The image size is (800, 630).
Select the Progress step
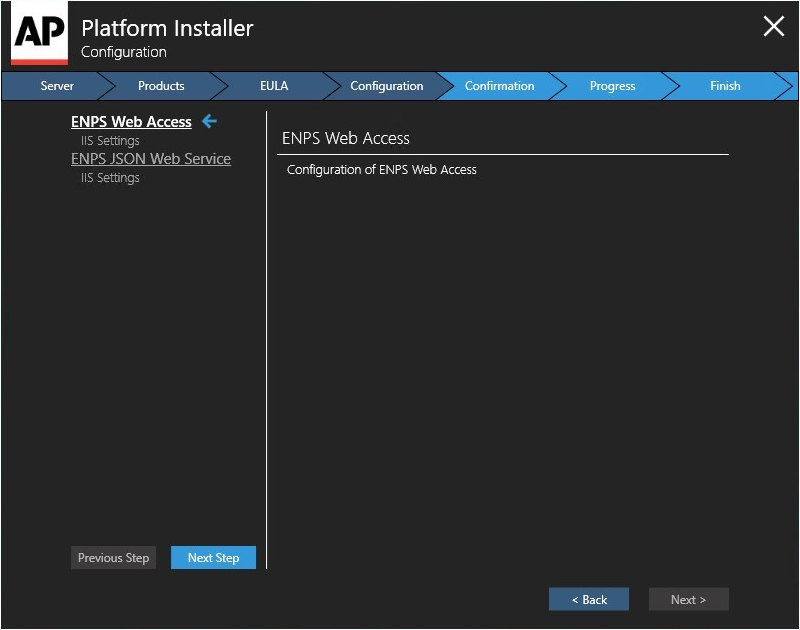tap(612, 86)
